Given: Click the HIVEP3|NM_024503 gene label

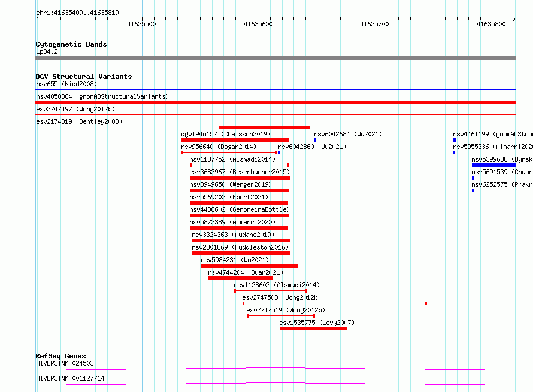Looking at the screenshot, I should coord(65,363).
